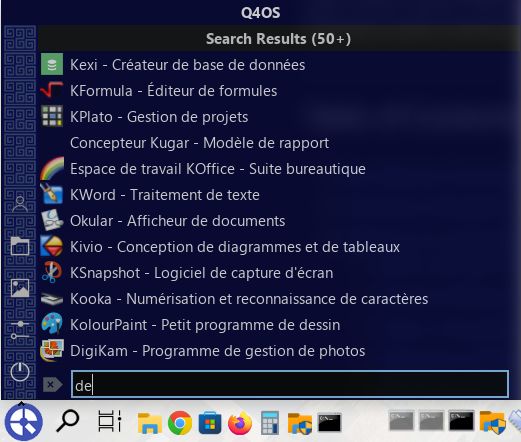
Task: Open the KPlato project management icon
Action: (x=52, y=116)
